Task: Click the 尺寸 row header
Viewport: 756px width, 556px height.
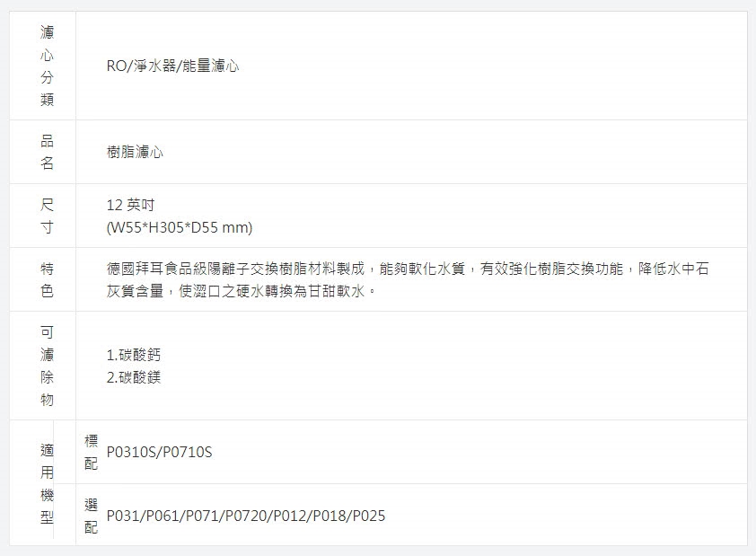Action: 47,216
